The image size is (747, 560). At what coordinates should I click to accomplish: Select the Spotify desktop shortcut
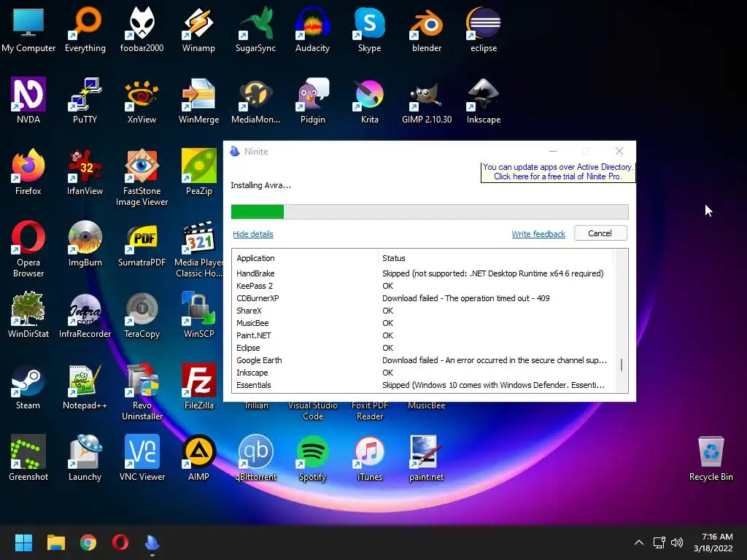tap(312, 457)
